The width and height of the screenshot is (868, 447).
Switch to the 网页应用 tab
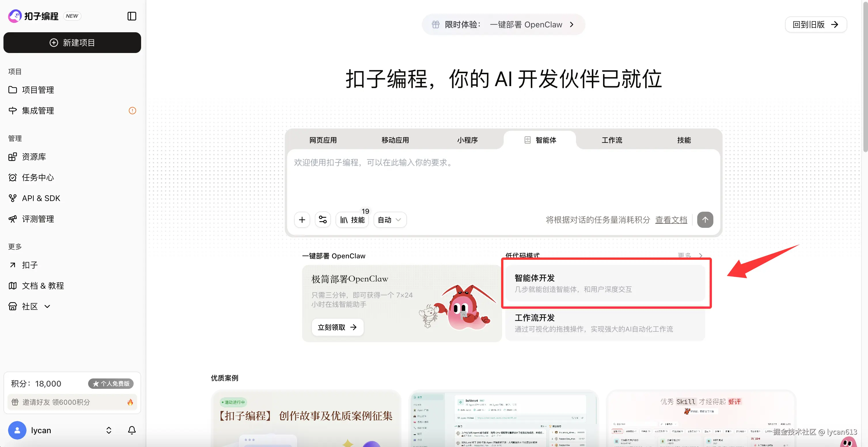coord(323,140)
